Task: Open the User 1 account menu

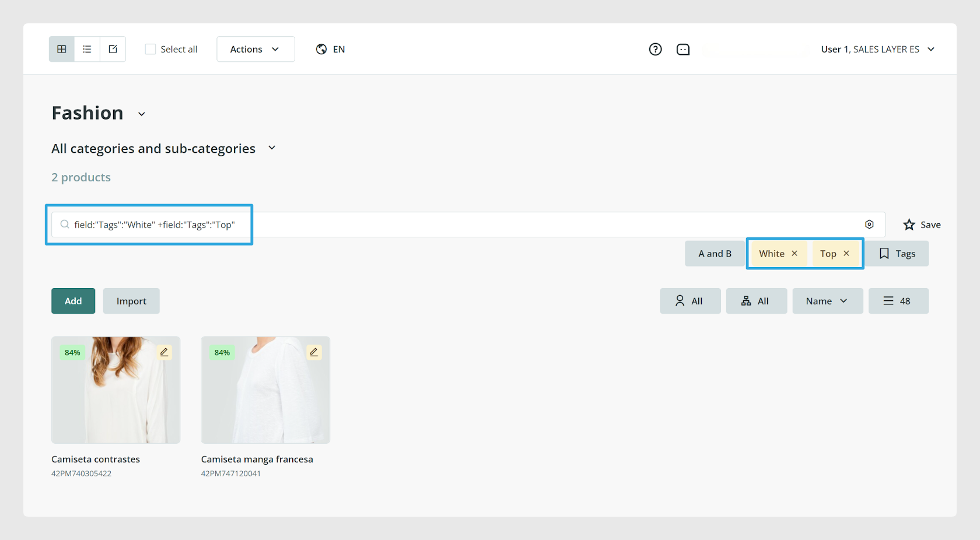Action: (878, 49)
